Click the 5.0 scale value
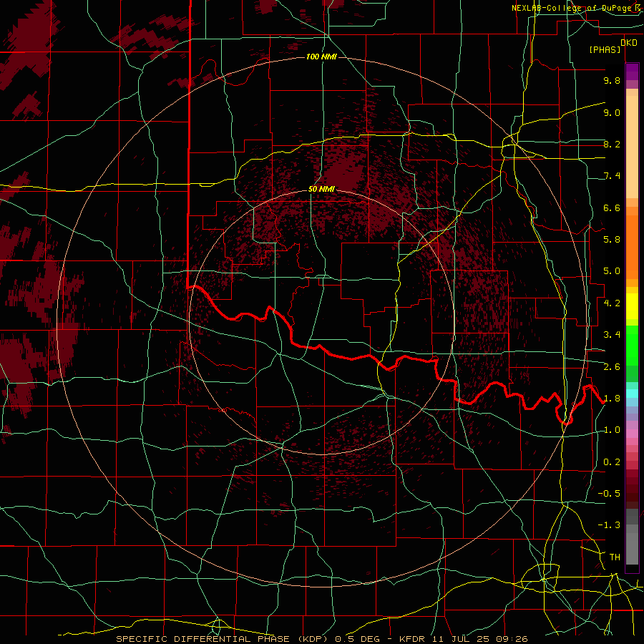The image size is (644, 644). coord(612,271)
